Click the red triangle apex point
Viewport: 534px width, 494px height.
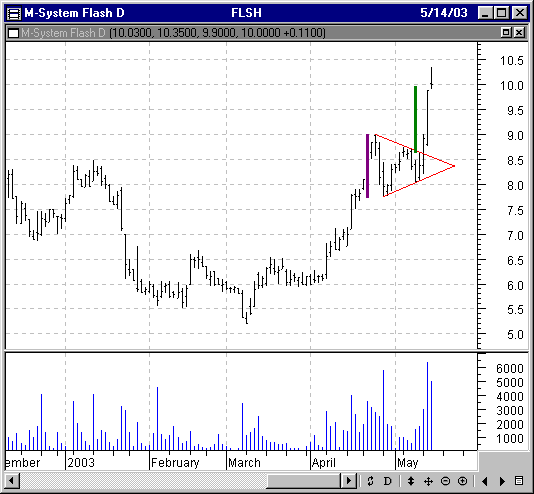(454, 166)
